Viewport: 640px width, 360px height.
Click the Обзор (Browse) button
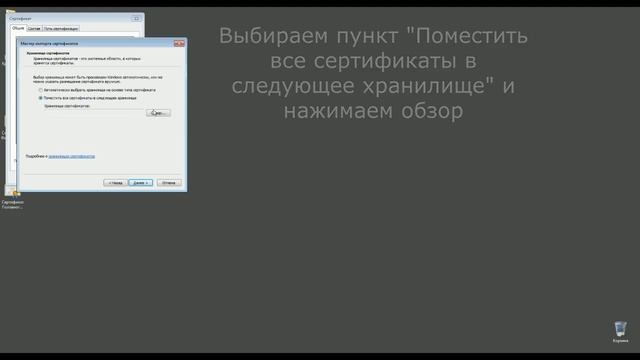tap(158, 113)
